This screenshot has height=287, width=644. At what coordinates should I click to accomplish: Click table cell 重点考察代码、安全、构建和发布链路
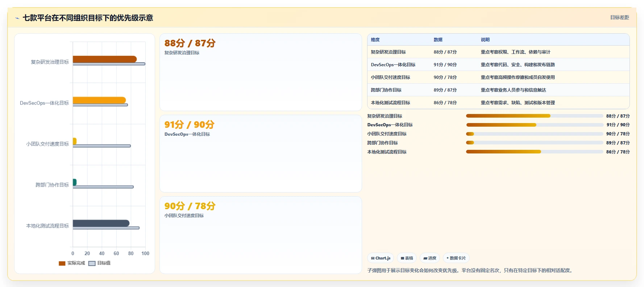point(518,65)
